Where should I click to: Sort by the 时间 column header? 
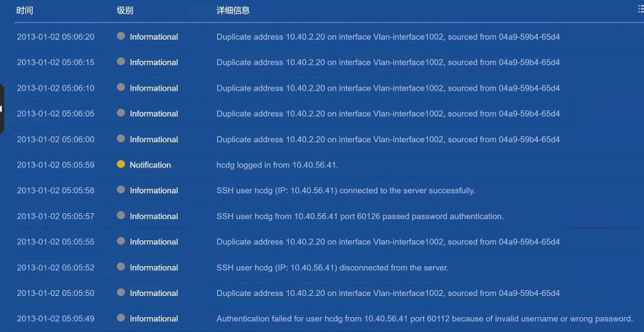point(25,10)
